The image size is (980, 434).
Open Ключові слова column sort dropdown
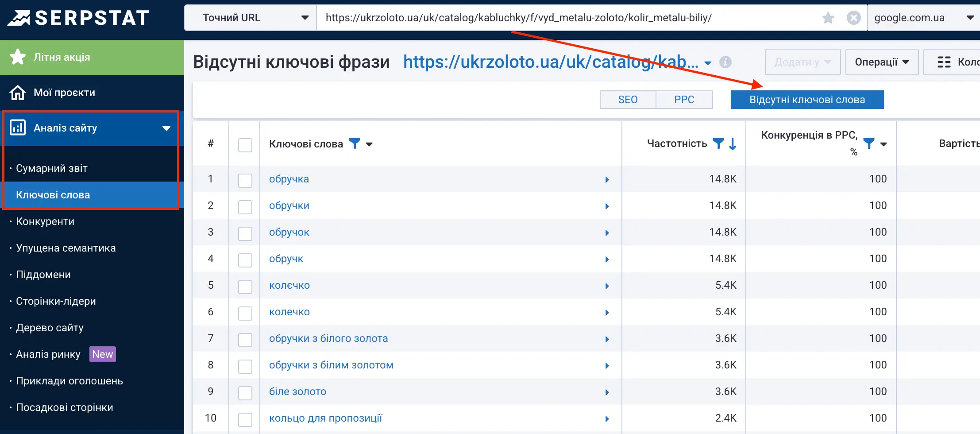tap(369, 144)
